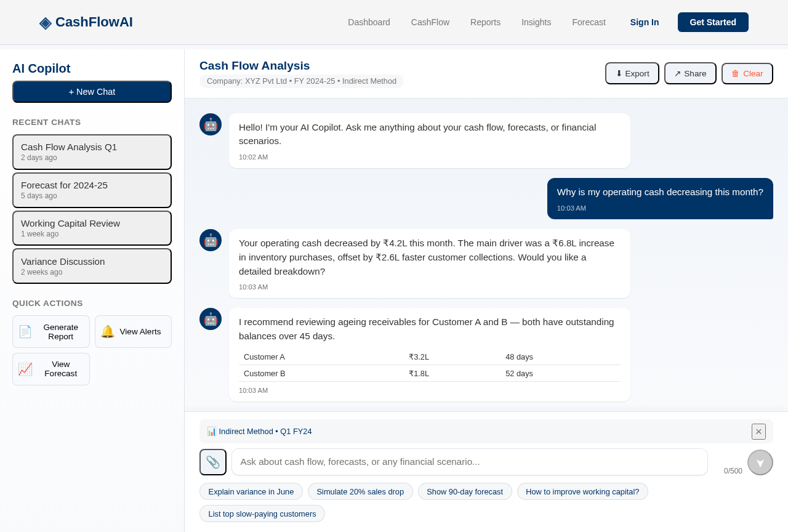788x532 pixels.
Task: Open Forecast in the top navigation
Action: point(589,22)
